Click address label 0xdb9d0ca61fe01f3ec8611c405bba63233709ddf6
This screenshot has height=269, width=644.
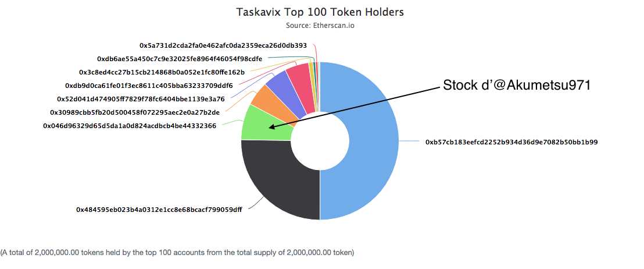149,86
